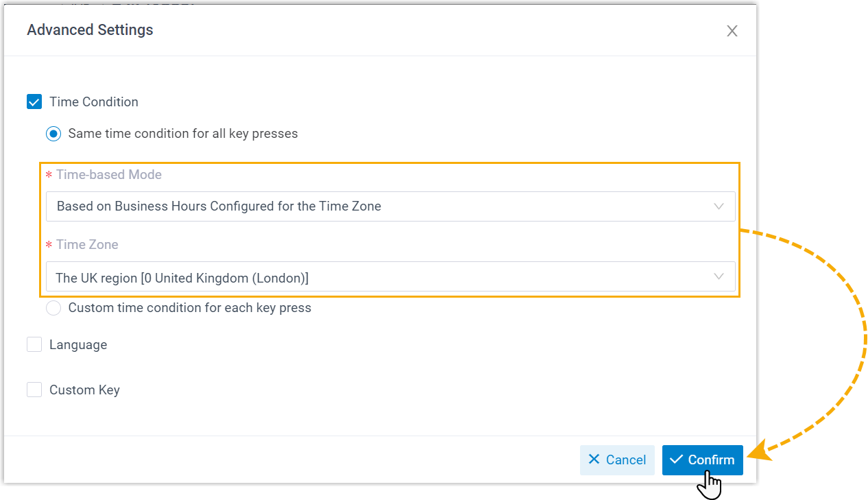Click the 'Language' option label
The width and height of the screenshot is (868, 500).
coord(78,345)
